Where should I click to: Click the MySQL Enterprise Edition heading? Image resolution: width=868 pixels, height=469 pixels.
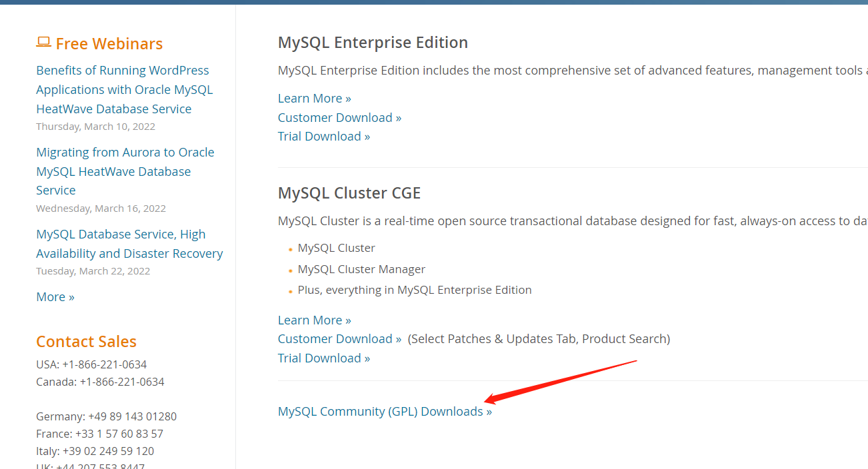click(x=373, y=43)
